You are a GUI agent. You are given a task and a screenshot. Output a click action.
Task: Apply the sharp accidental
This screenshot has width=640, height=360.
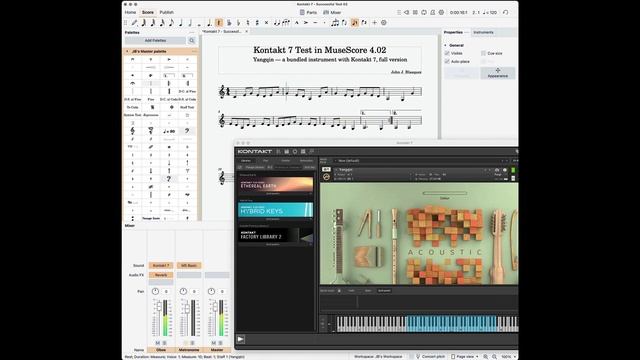pos(257,23)
